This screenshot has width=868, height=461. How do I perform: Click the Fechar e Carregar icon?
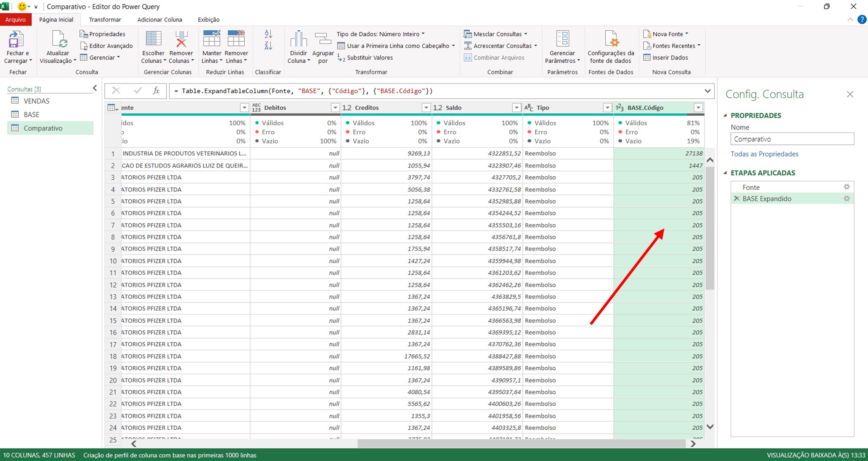point(16,39)
